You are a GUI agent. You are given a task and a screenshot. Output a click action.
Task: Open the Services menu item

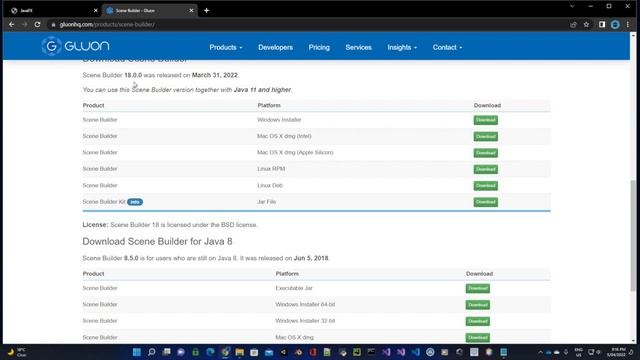pos(358,47)
